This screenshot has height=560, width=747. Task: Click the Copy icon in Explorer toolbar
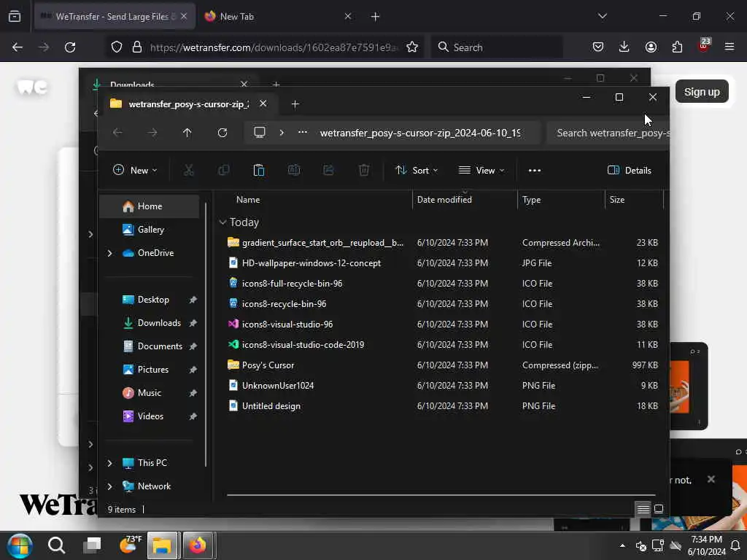point(223,170)
